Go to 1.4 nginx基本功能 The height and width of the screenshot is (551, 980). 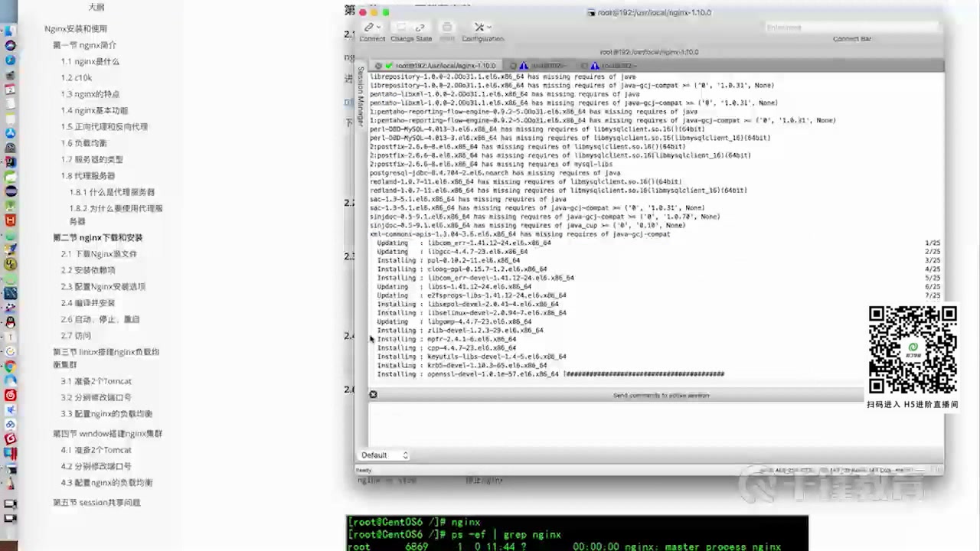point(95,110)
